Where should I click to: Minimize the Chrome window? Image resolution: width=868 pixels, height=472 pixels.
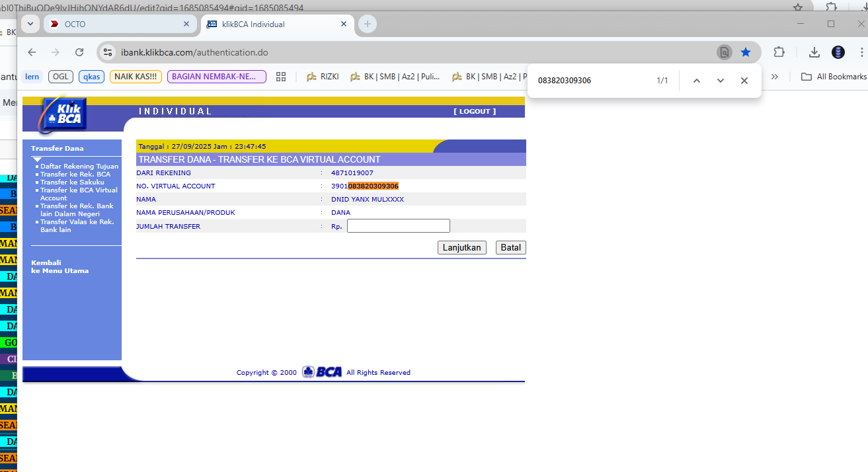tap(801, 24)
